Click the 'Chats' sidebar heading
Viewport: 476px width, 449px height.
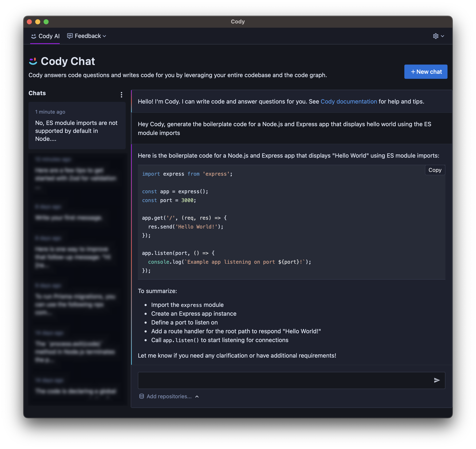[x=37, y=93]
